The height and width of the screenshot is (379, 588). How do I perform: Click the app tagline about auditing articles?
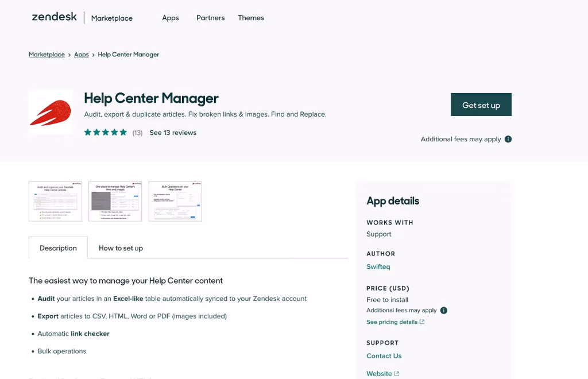[x=205, y=114]
